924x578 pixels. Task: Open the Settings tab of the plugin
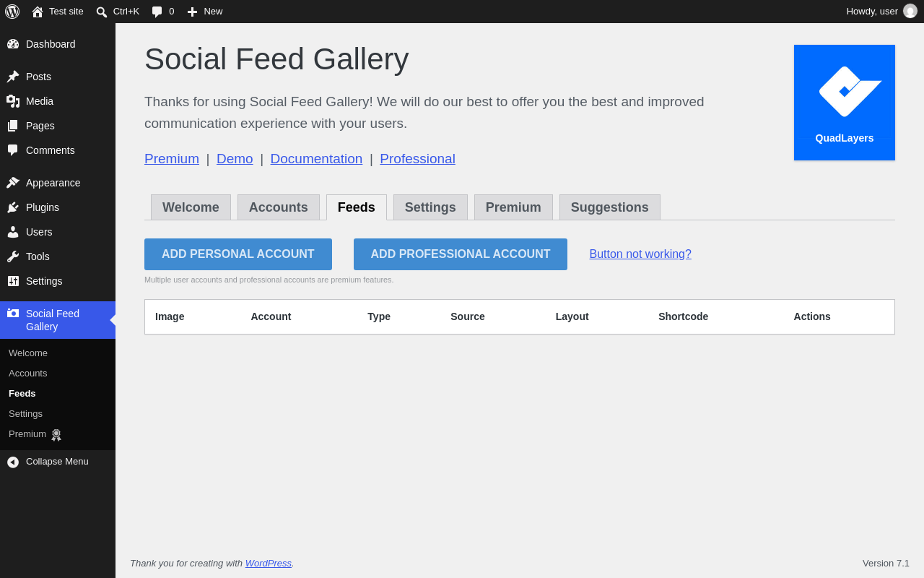430,207
